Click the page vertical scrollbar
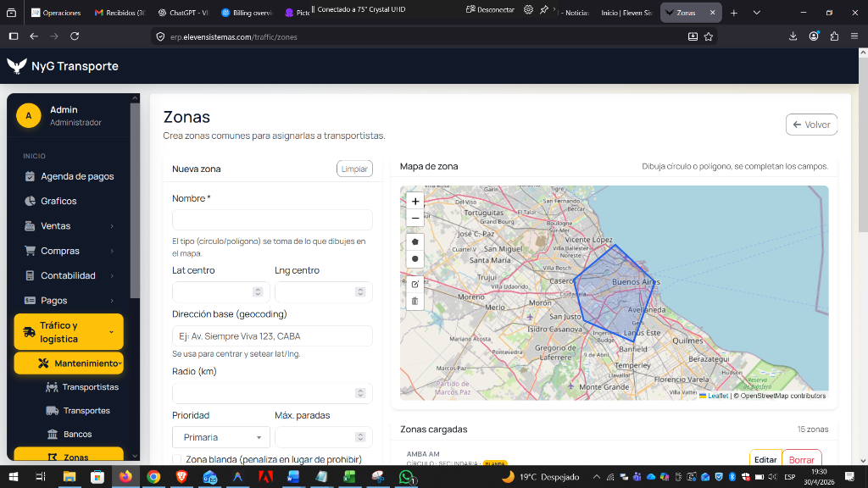Image resolution: width=868 pixels, height=488 pixels. coord(863,145)
